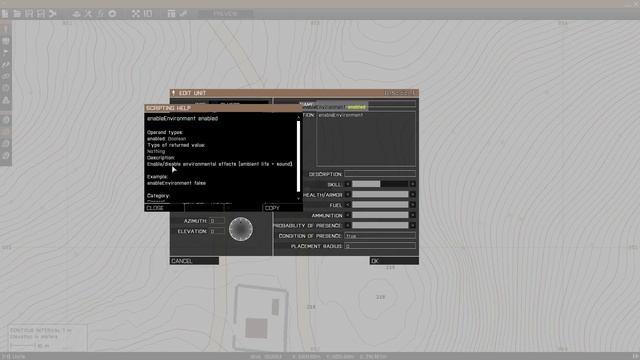Click the Preview button in top toolbar
Viewport: 640px width, 360px height.
pyautogui.click(x=225, y=13)
